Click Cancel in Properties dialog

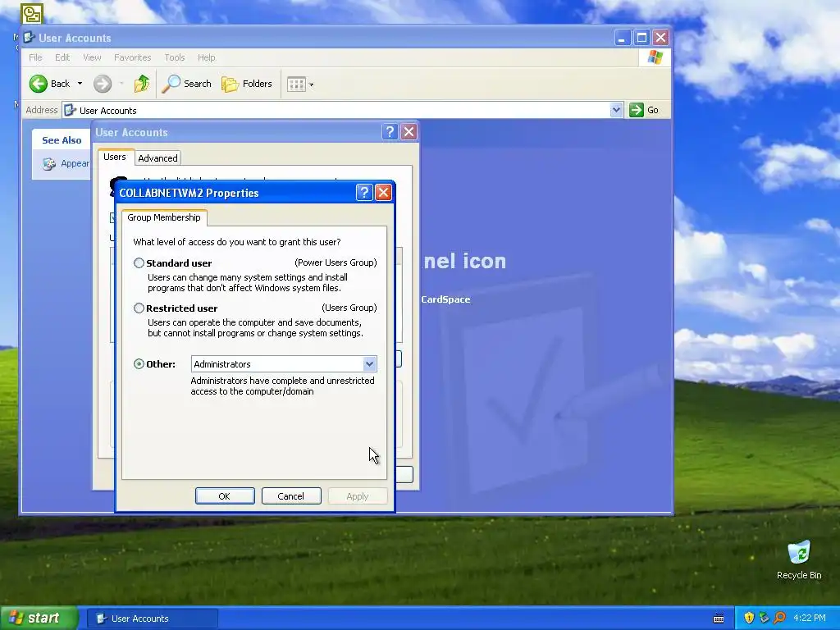click(291, 496)
